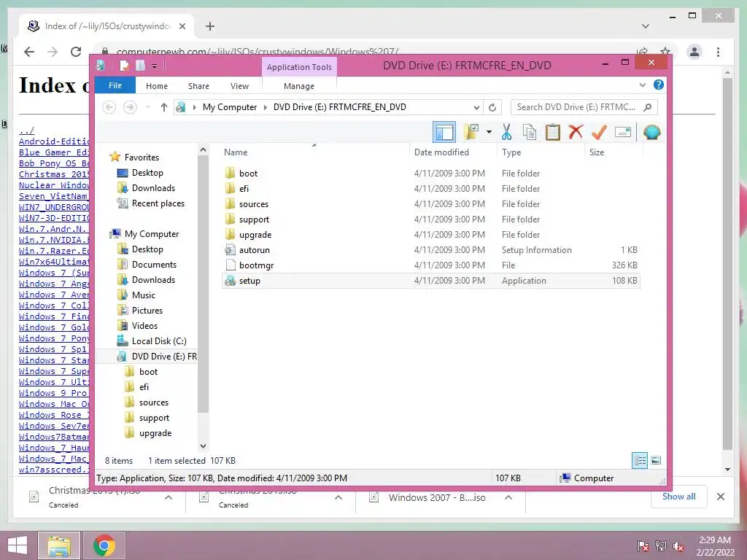Expand the ribbon with the chevron arrow

point(642,85)
